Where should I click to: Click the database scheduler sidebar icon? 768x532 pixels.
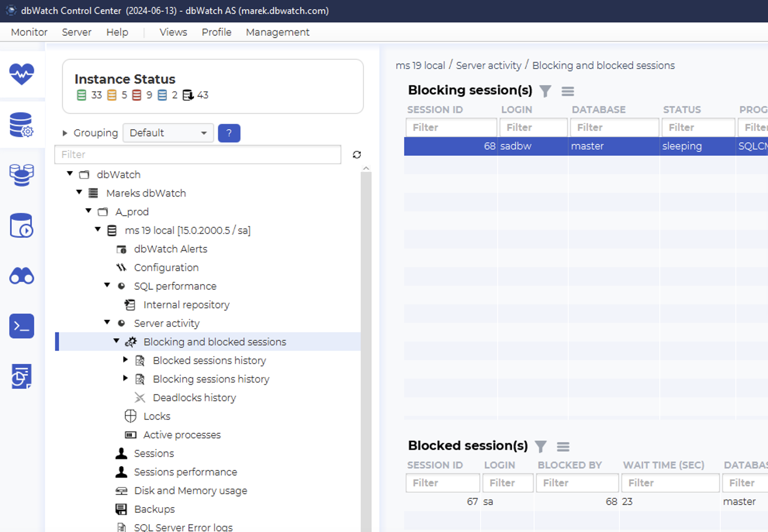click(x=21, y=377)
